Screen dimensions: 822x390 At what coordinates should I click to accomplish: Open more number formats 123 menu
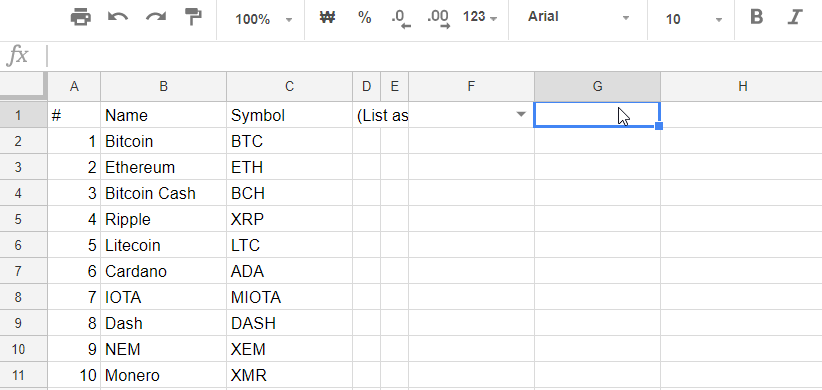[480, 17]
